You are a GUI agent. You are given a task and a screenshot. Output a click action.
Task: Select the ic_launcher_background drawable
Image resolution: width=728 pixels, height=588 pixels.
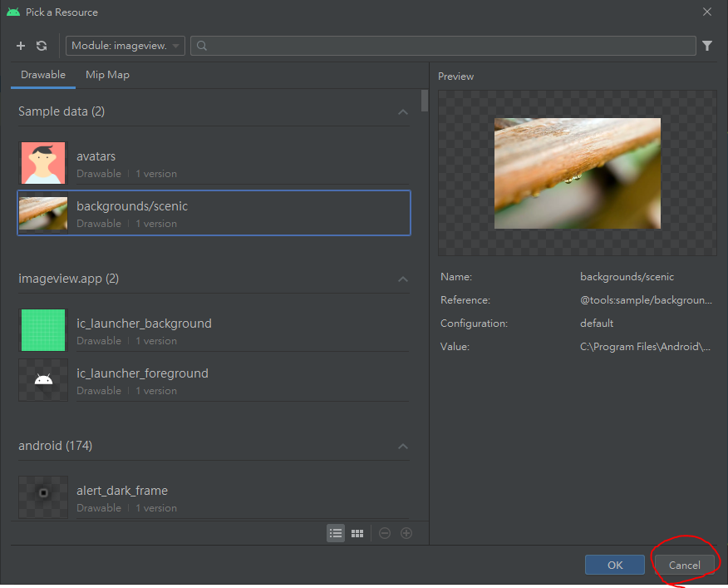(x=43, y=330)
